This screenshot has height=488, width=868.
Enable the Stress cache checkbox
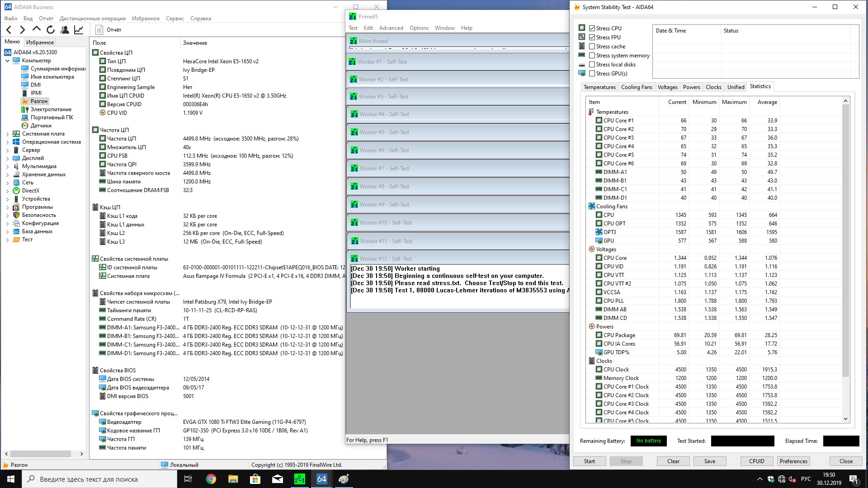(592, 46)
